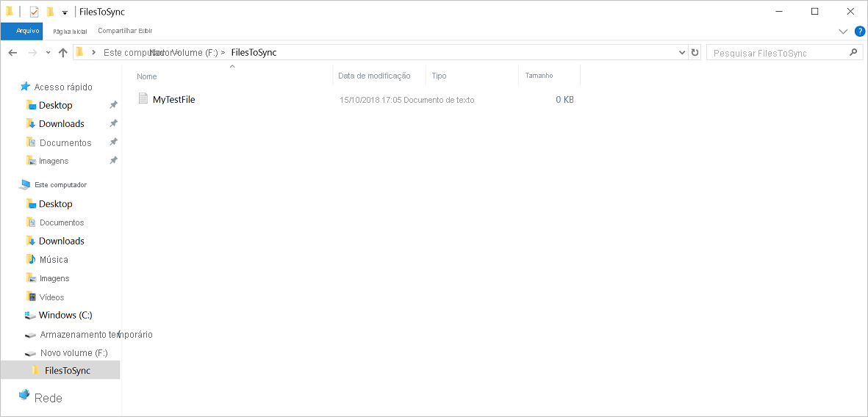Click the Este computador monitor icon
This screenshot has height=417, width=868.
24,184
